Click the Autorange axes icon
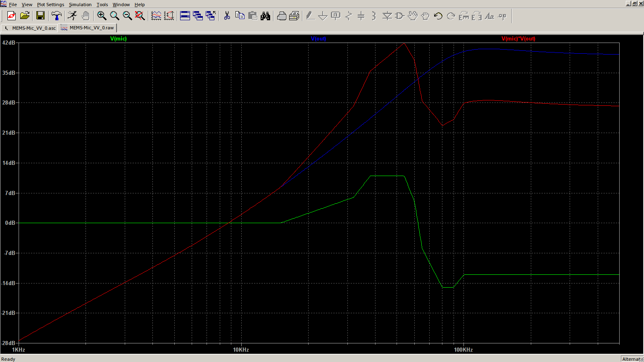The width and height of the screenshot is (644, 362). pyautogui.click(x=169, y=16)
